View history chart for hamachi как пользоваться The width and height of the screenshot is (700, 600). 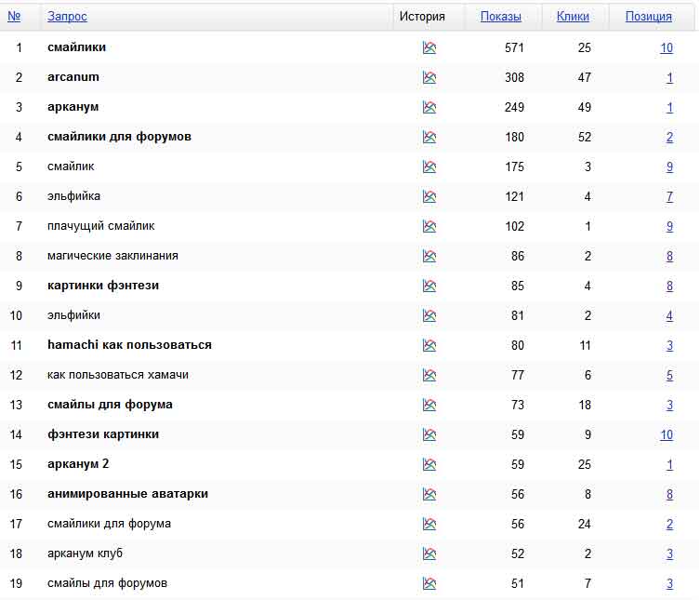[x=429, y=345]
